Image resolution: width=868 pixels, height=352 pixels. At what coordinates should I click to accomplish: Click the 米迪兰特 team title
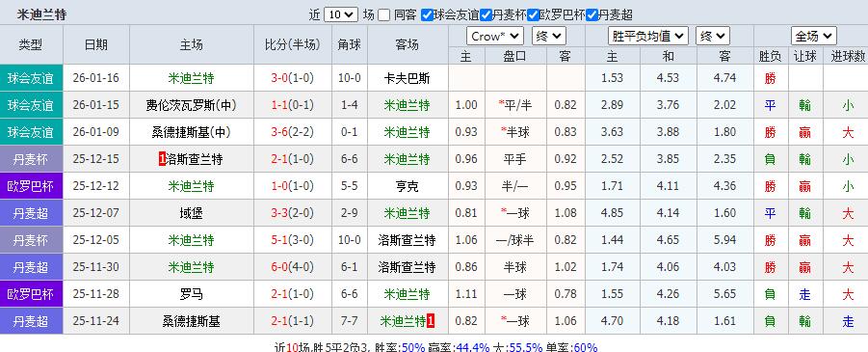click(x=41, y=15)
